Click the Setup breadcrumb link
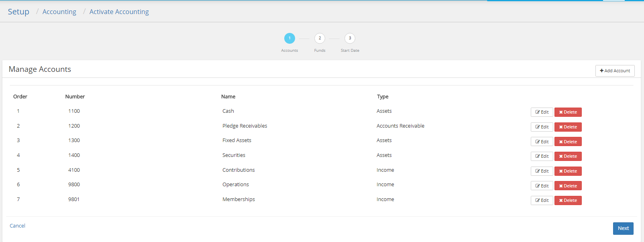Screen dimensions: 644x242 click(x=18, y=12)
